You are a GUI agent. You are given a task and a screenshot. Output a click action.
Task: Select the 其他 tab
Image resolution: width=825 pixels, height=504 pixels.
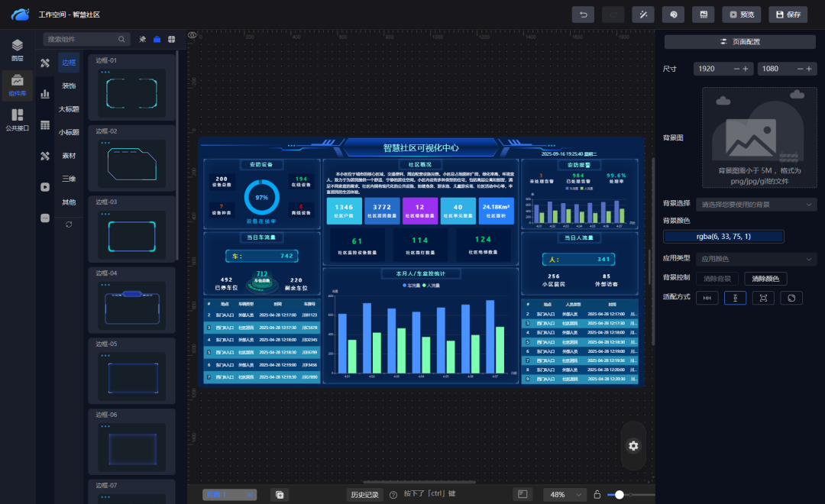(69, 202)
